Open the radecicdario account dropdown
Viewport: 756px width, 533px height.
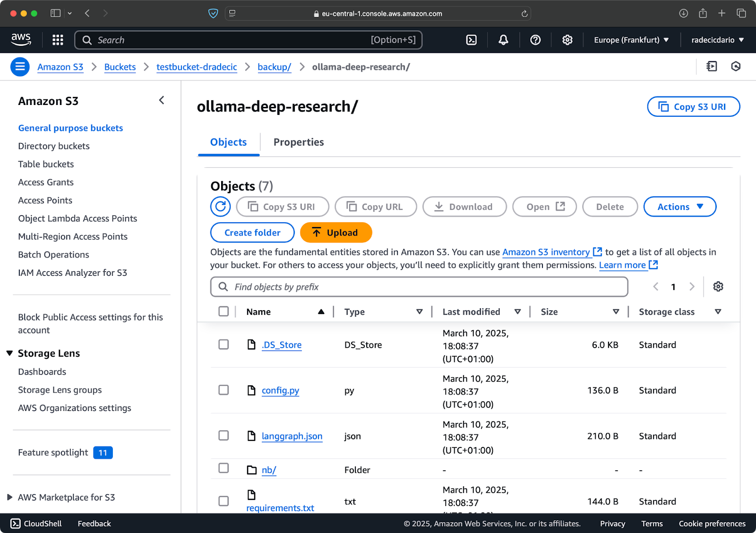coord(718,40)
